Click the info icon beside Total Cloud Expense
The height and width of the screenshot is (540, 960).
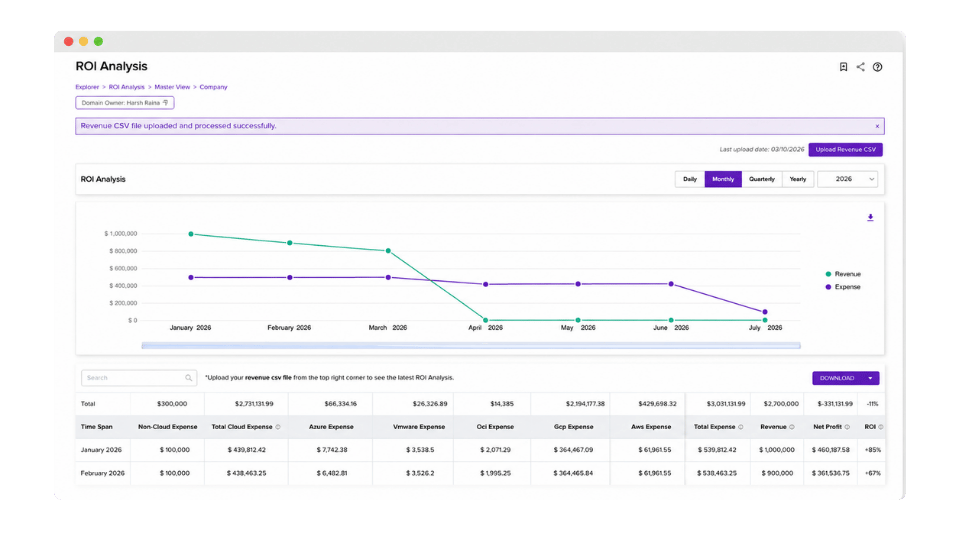click(278, 427)
